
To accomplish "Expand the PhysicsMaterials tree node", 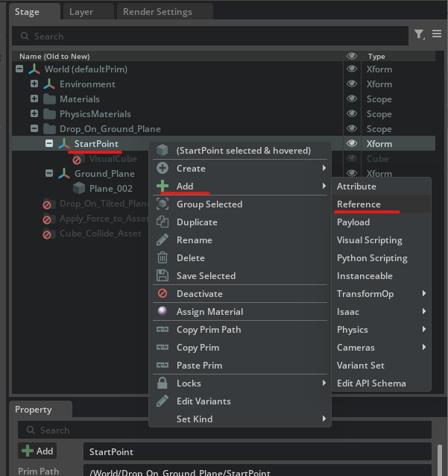I will 34,114.
